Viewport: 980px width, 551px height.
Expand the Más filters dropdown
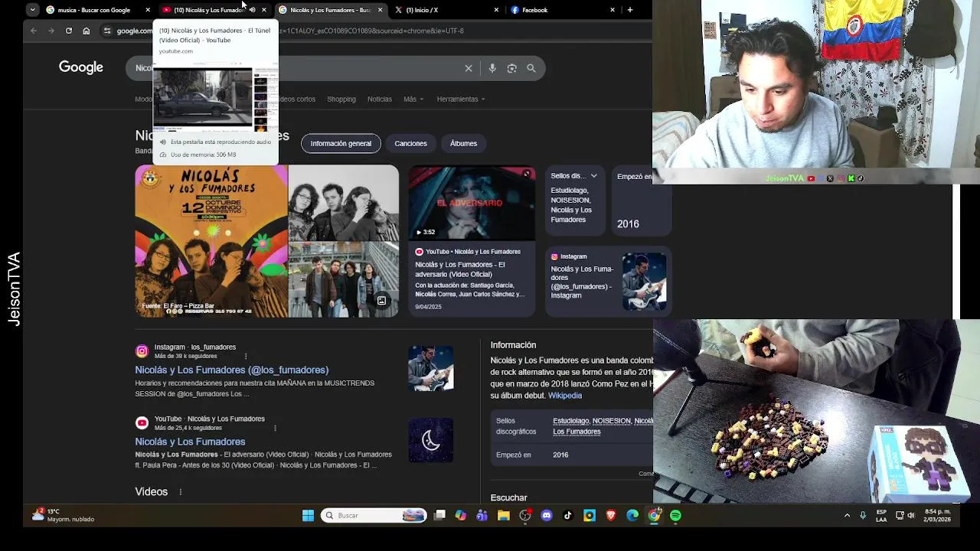[x=413, y=99]
